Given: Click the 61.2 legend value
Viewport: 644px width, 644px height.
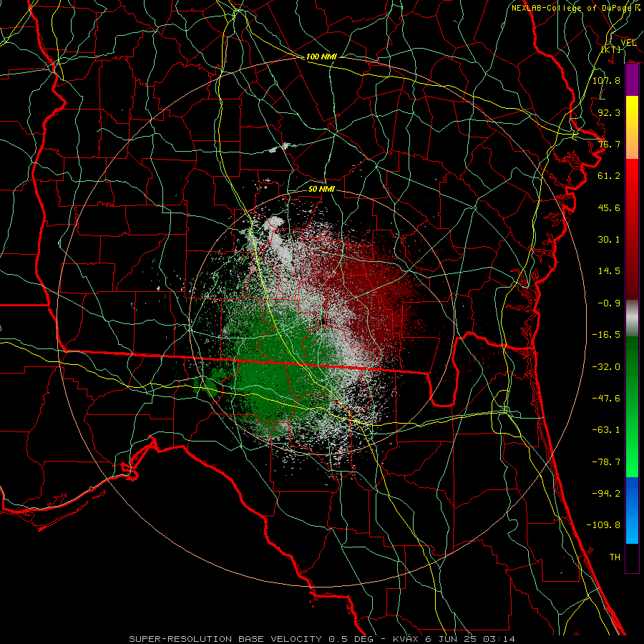Looking at the screenshot, I should 609,176.
